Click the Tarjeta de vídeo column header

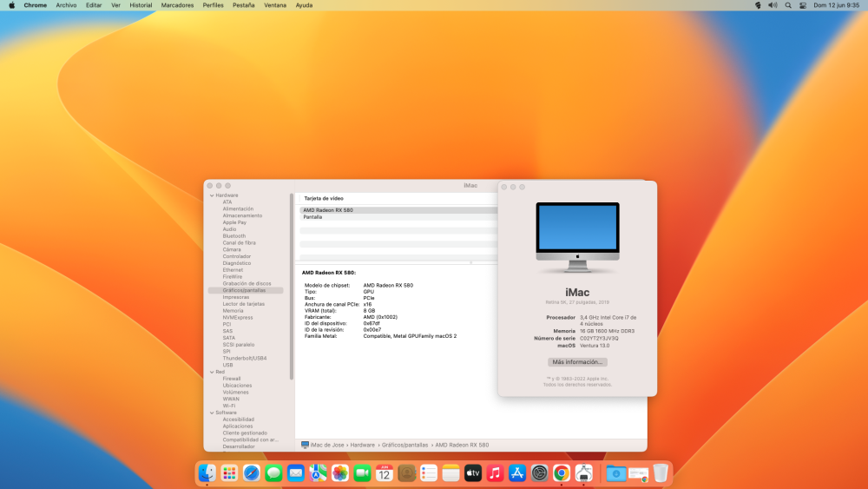coord(324,198)
